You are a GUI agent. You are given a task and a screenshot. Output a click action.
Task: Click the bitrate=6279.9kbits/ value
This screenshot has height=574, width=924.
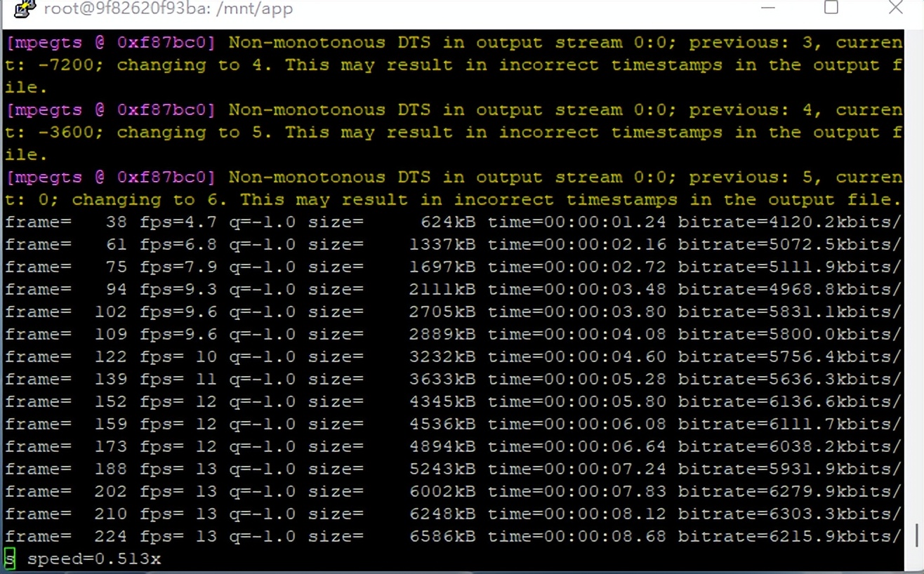pyautogui.click(x=791, y=492)
